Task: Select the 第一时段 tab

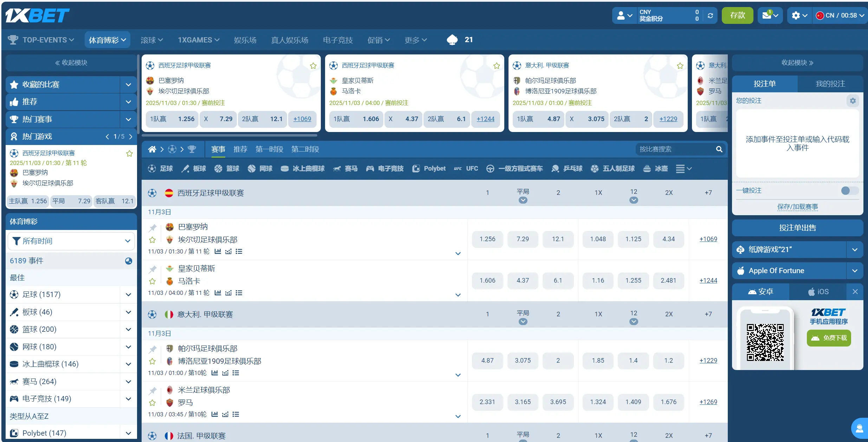Action: (269, 150)
